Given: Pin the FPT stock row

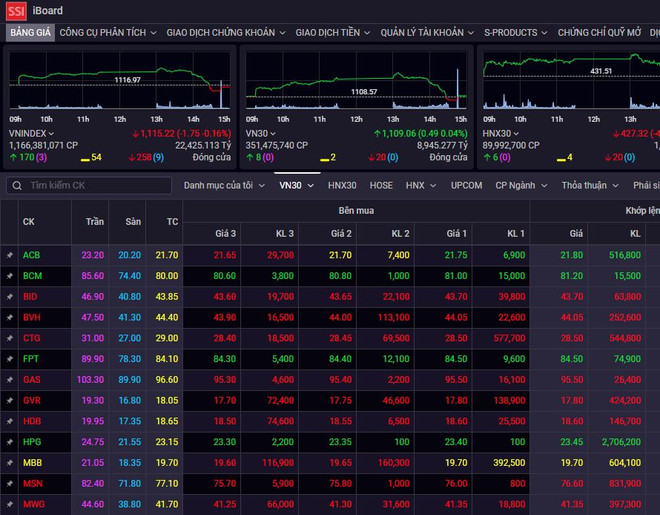Looking at the screenshot, I should [x=9, y=358].
